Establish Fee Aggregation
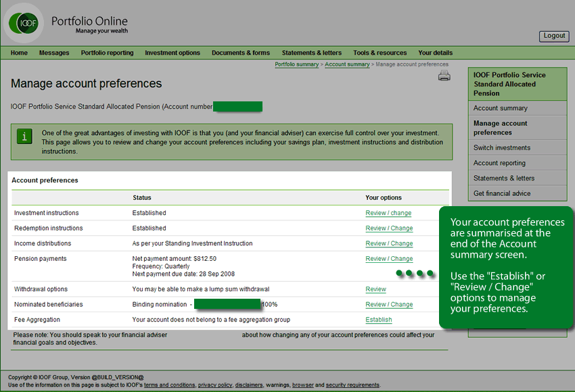Viewport: 575px width, 392px height. point(378,320)
